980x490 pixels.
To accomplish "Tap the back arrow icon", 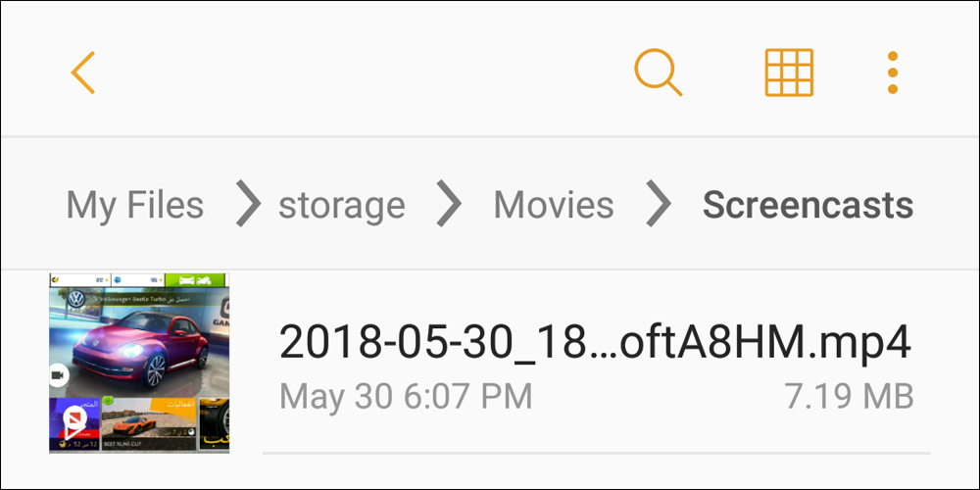I will 84,73.
